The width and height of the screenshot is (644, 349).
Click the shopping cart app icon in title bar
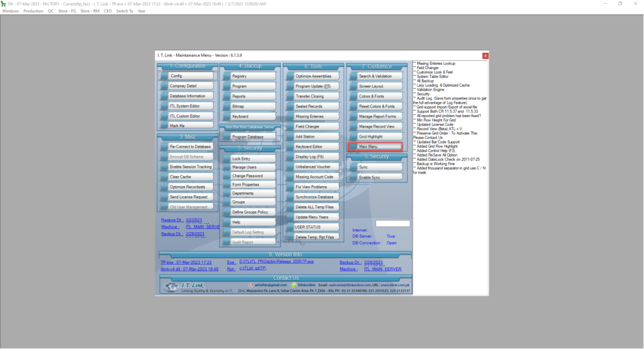4,3
